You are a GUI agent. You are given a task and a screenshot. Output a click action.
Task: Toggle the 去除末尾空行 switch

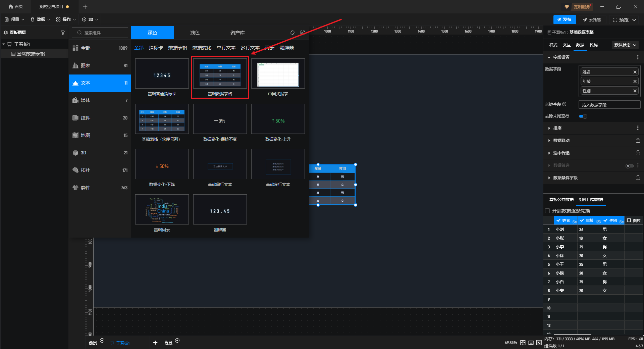583,116
